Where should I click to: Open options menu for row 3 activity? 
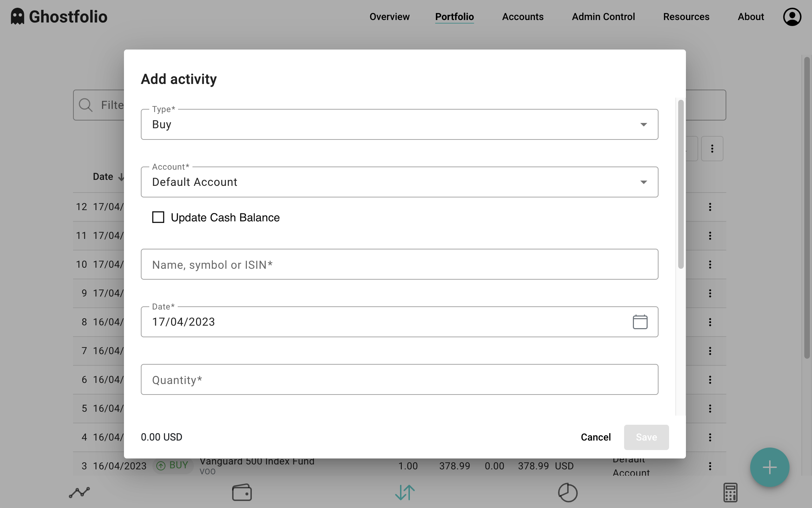(710, 466)
